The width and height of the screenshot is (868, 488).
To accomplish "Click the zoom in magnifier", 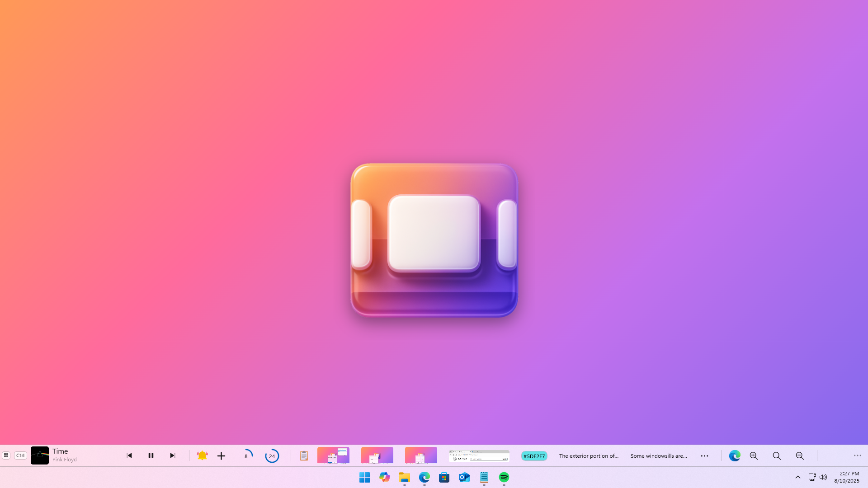I will click(754, 456).
